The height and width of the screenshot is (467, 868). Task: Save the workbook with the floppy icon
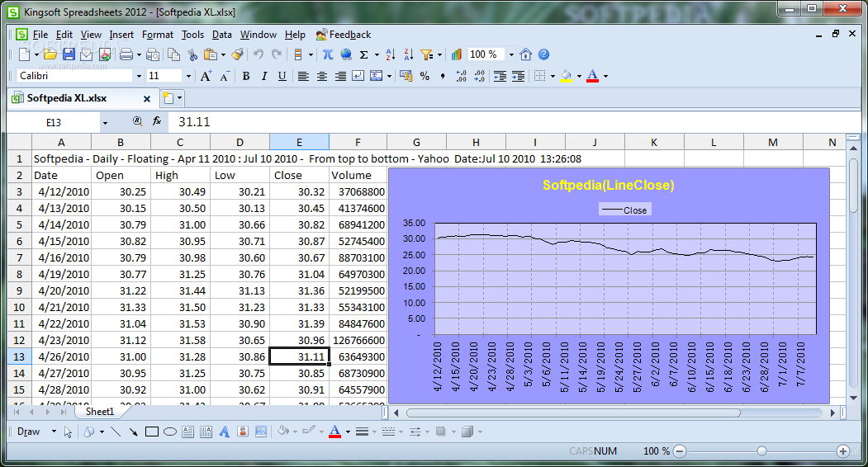click(69, 54)
